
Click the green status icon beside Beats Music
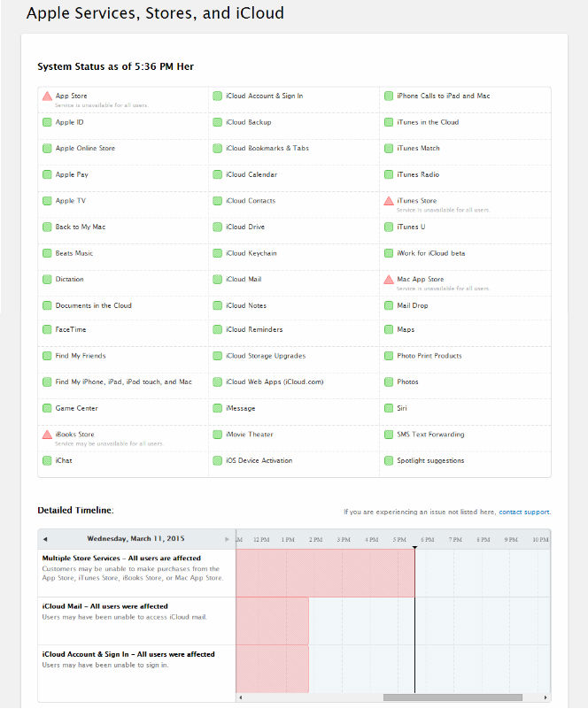(47, 253)
